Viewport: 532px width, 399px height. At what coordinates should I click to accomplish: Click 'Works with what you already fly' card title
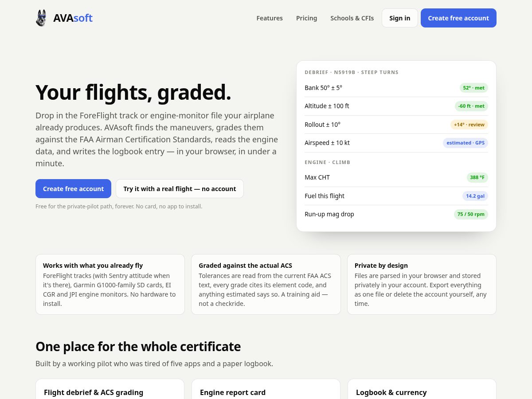click(x=93, y=266)
